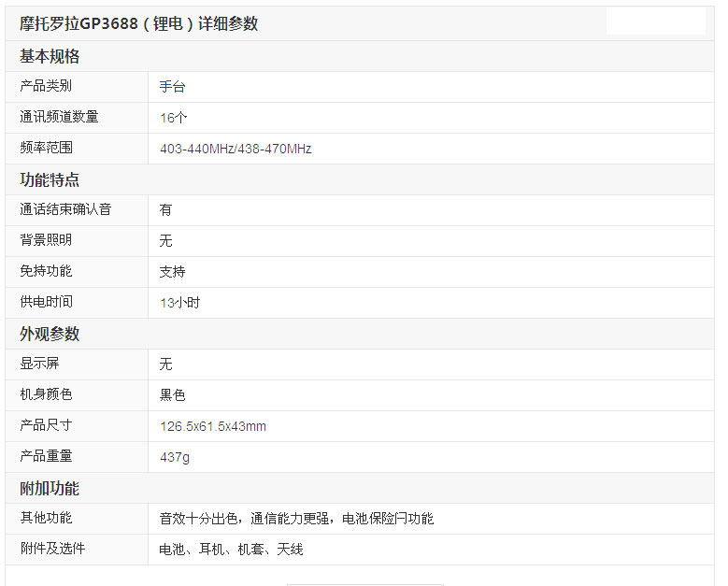Click the 机身颜色 黑色 value
The width and height of the screenshot is (728, 586).
172,395
